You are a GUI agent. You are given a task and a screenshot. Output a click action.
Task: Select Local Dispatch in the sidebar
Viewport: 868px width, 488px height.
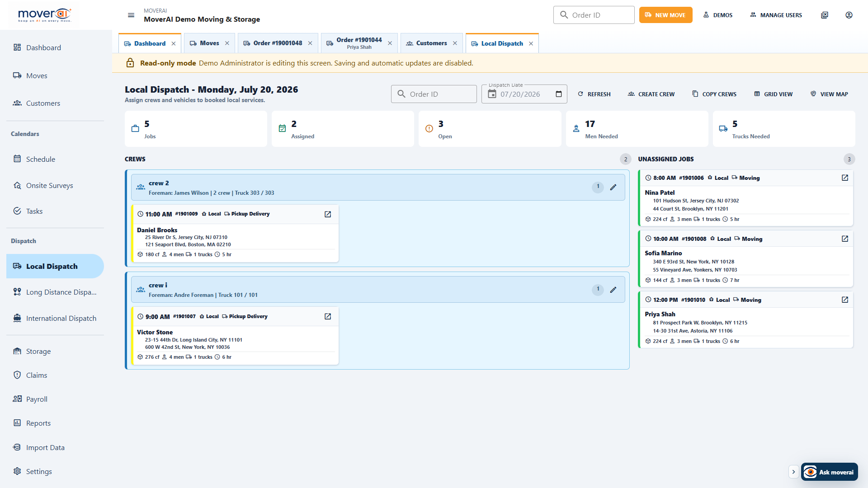(x=55, y=266)
